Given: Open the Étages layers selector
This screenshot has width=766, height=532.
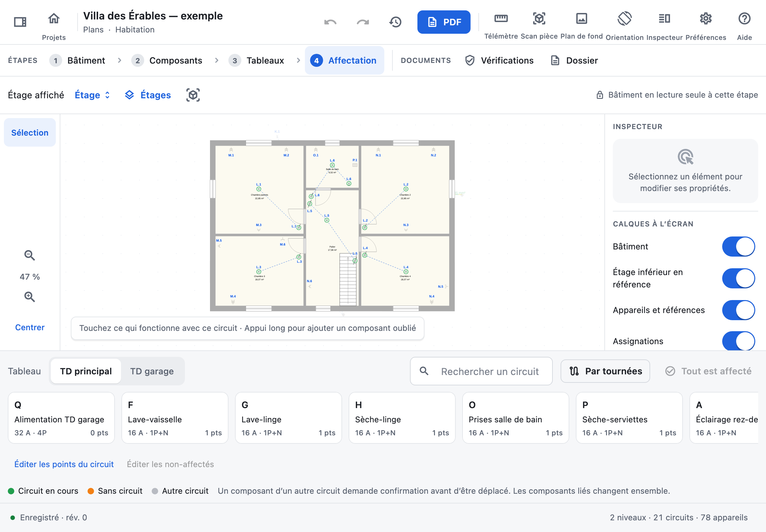Looking at the screenshot, I should tap(148, 95).
